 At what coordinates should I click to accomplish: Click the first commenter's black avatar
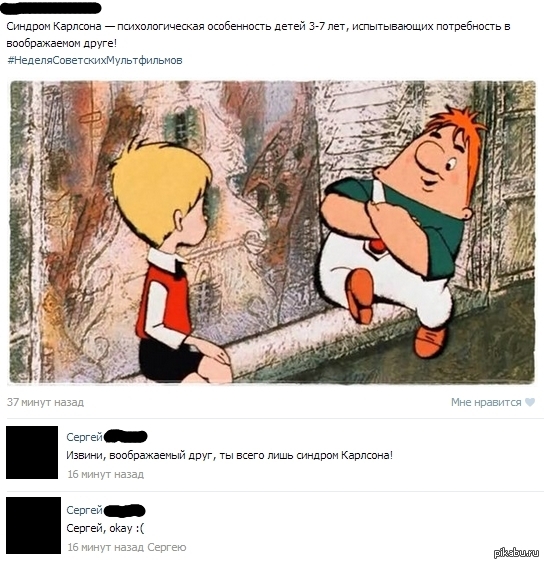tap(32, 452)
